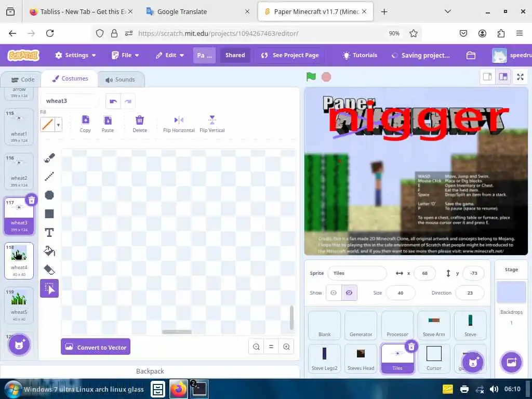Image resolution: width=532 pixels, height=399 pixels.
Task: Select the wheat5 costume thumbnail
Action: [19, 305]
